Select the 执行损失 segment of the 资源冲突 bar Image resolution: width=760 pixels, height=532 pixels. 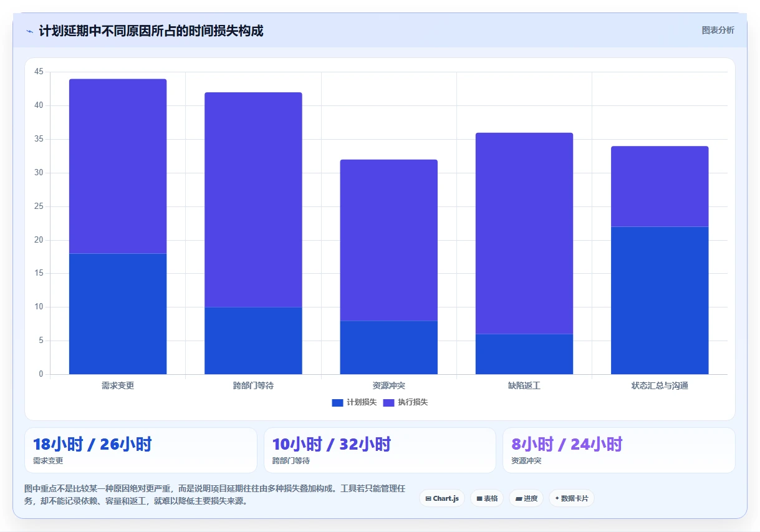tap(388, 240)
